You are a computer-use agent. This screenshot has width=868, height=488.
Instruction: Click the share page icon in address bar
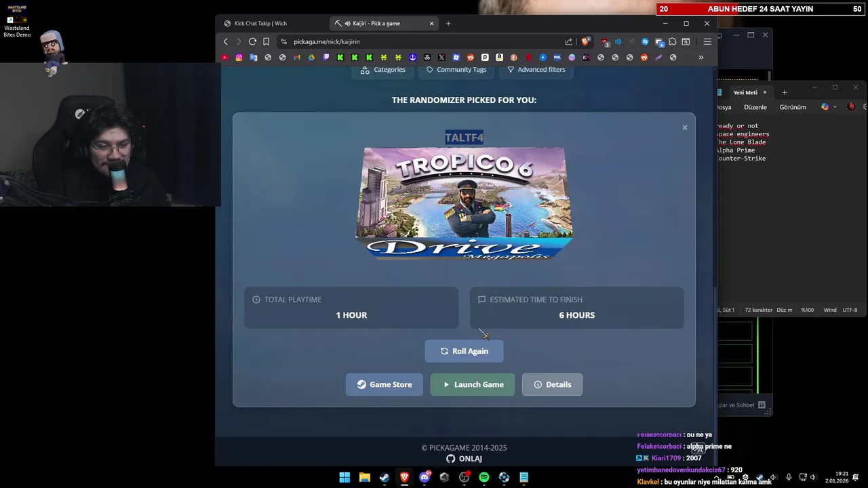click(568, 41)
